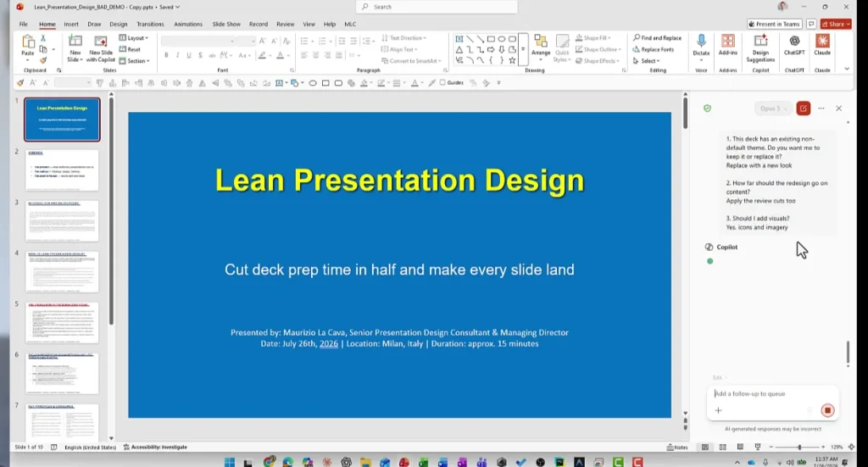Toggle Align Left paragraph button
Viewport: 868px width, 467px height.
304,55
